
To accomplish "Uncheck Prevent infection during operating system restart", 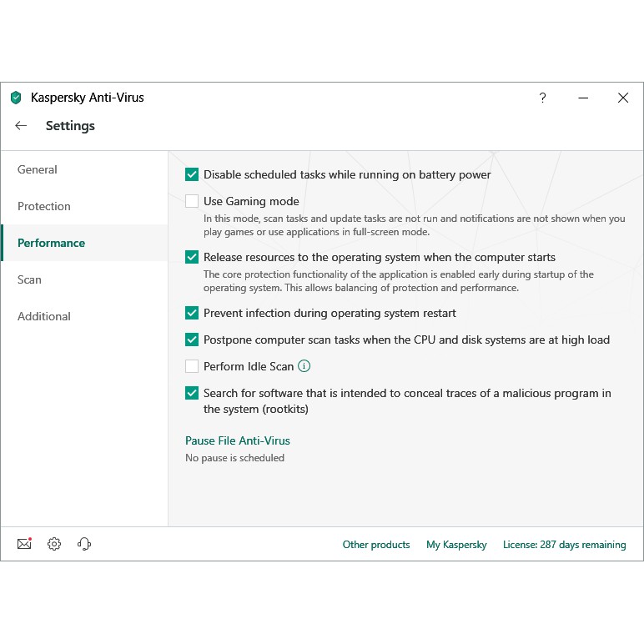I will click(192, 313).
